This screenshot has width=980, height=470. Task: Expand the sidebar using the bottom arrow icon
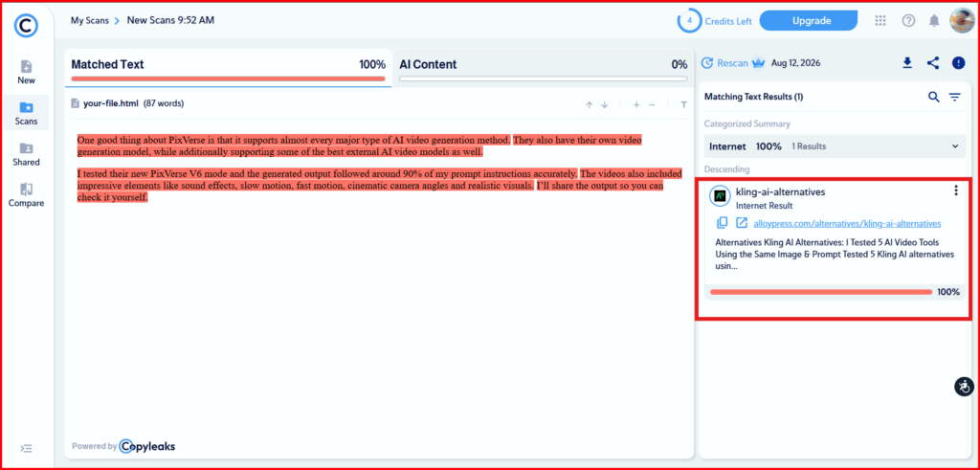click(26, 448)
